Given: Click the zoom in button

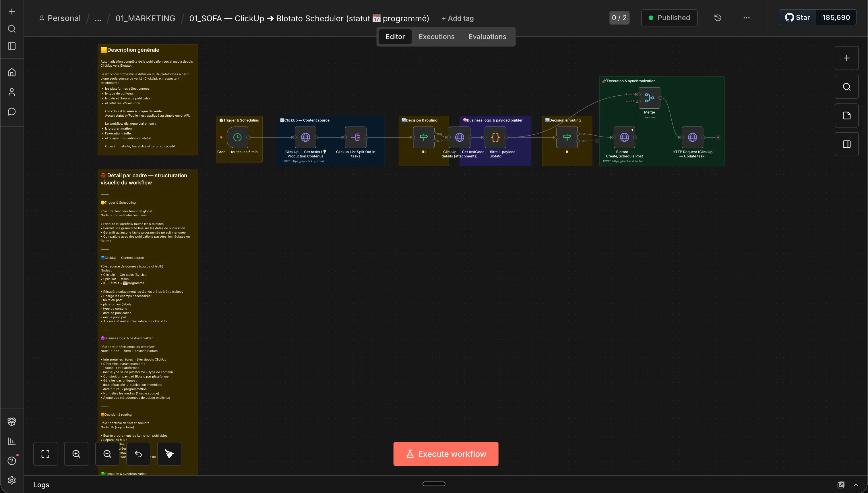Looking at the screenshot, I should [x=76, y=454].
